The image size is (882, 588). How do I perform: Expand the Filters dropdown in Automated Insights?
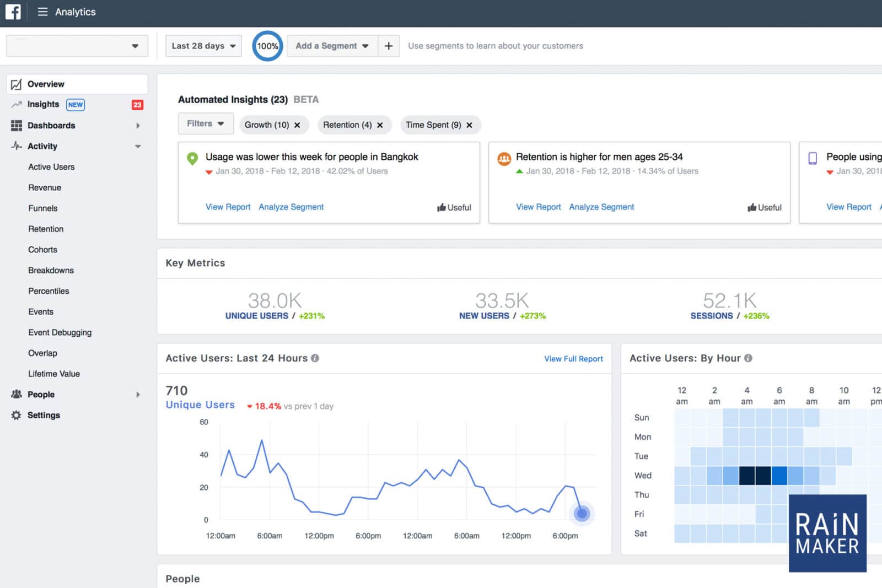click(x=205, y=123)
